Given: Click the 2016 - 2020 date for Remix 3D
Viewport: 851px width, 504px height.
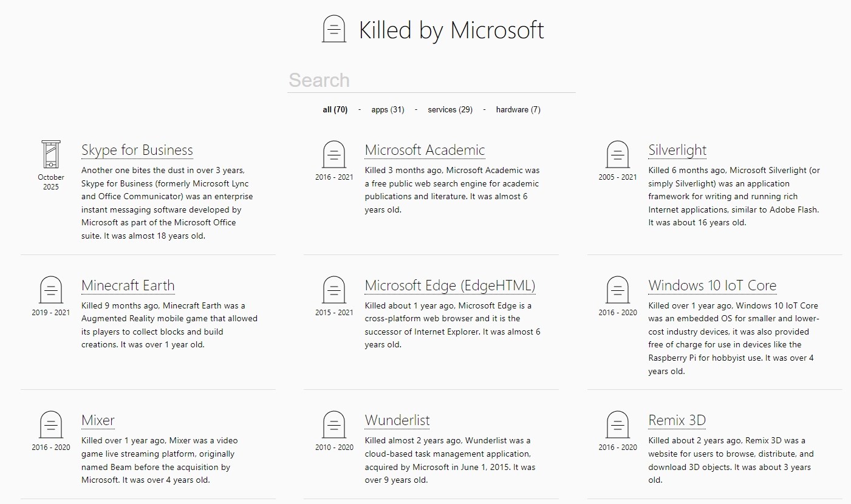Looking at the screenshot, I should [x=618, y=448].
